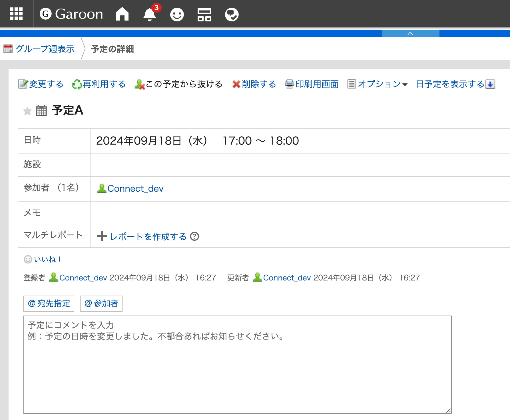Navigate to グループ週表示 breadcrumb link

(x=45, y=49)
